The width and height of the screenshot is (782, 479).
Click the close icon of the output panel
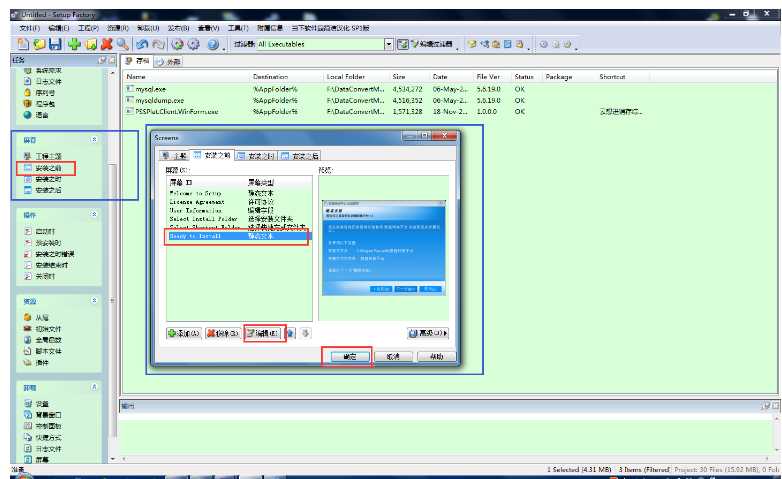coord(775,406)
